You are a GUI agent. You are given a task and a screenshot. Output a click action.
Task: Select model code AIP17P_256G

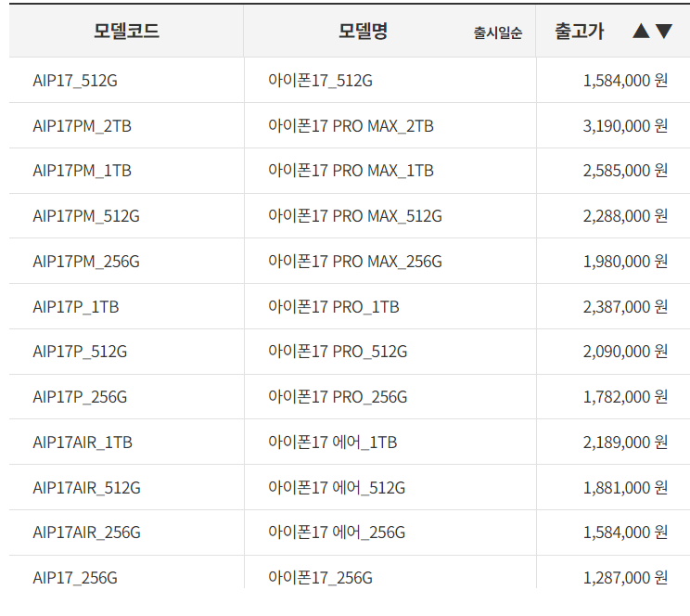80,397
